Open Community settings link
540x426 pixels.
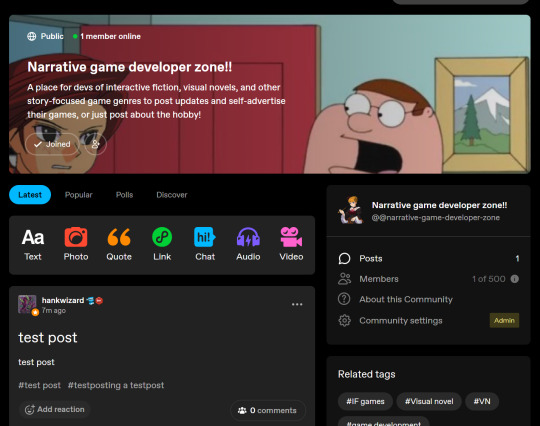pyautogui.click(x=401, y=321)
